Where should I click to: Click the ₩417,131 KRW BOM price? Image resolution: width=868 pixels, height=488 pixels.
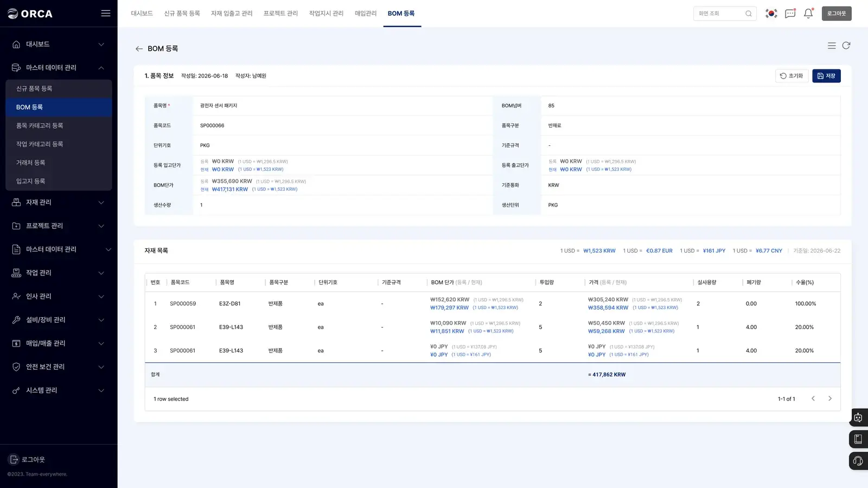click(x=230, y=189)
